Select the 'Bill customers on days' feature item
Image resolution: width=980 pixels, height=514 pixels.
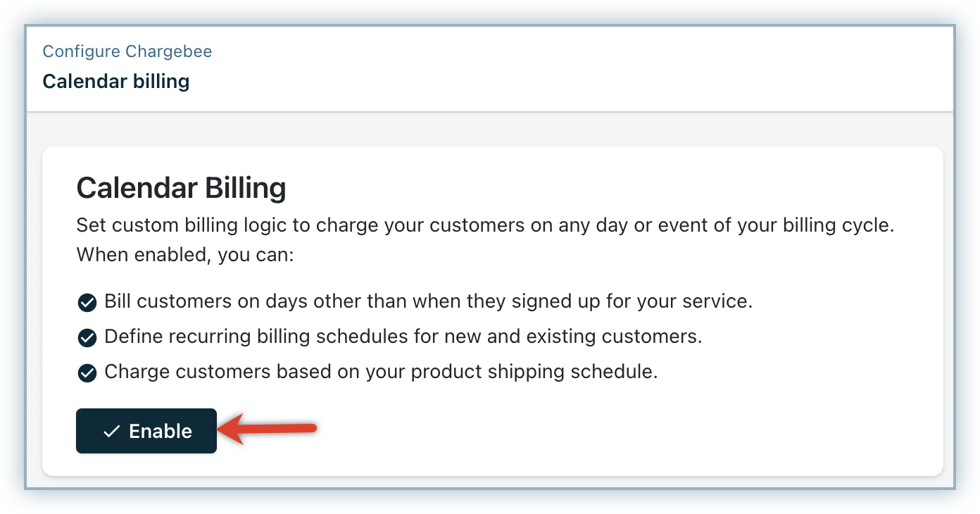pos(428,301)
